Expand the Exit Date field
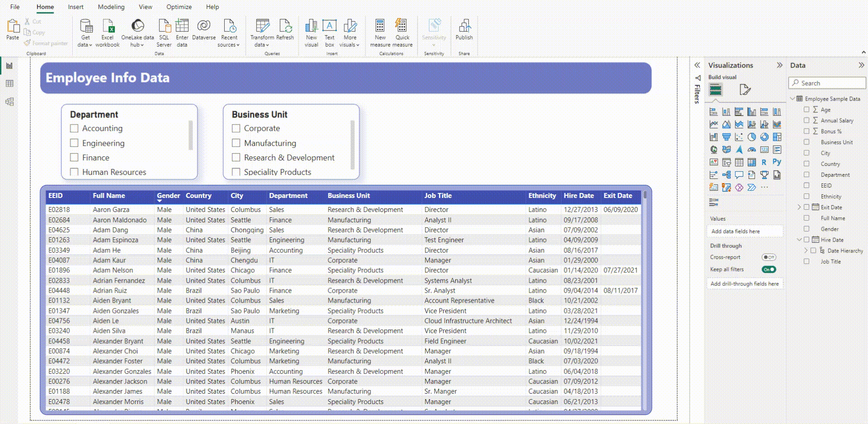This screenshot has width=868, height=424. coord(799,207)
